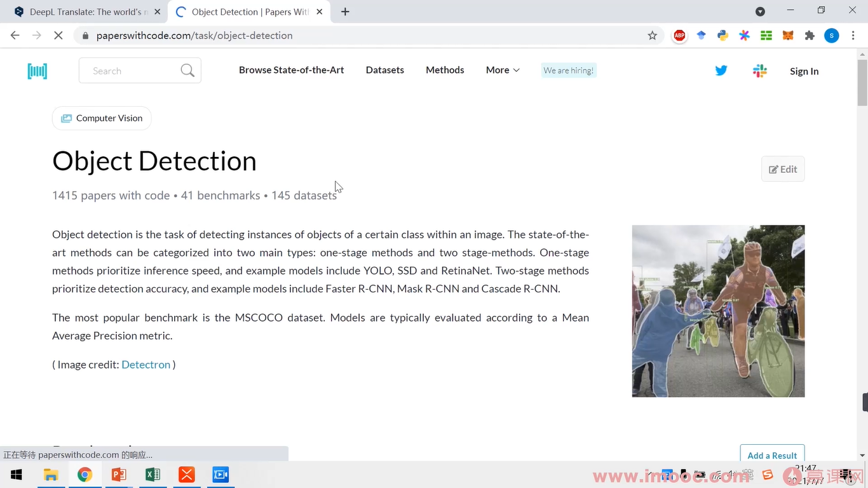The height and width of the screenshot is (488, 868).
Task: View site info lock icon
Action: pos(86,36)
